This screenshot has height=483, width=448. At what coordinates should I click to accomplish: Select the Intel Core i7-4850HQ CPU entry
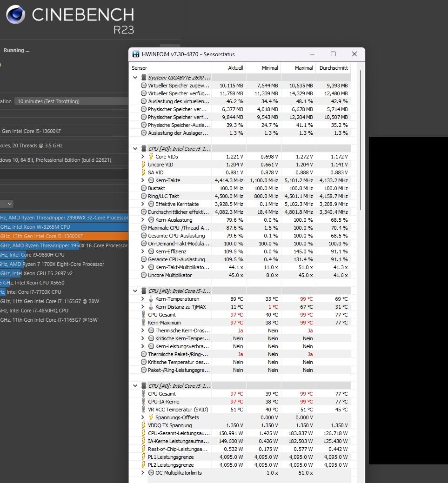(x=64, y=311)
